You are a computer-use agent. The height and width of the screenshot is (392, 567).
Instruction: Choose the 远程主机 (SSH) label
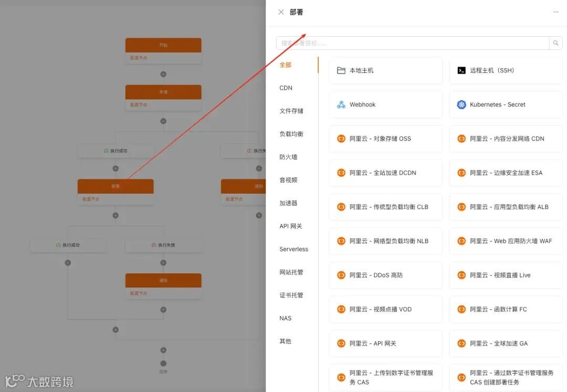492,70
